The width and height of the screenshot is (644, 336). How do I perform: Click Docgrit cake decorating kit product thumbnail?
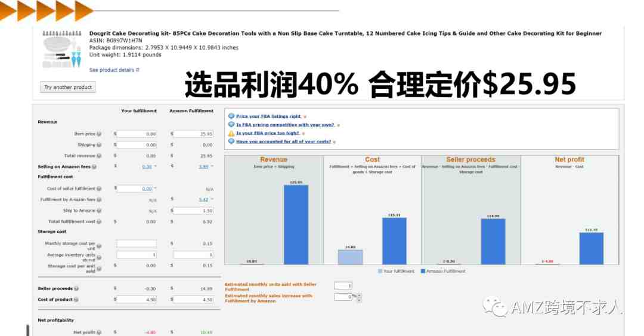[61, 50]
